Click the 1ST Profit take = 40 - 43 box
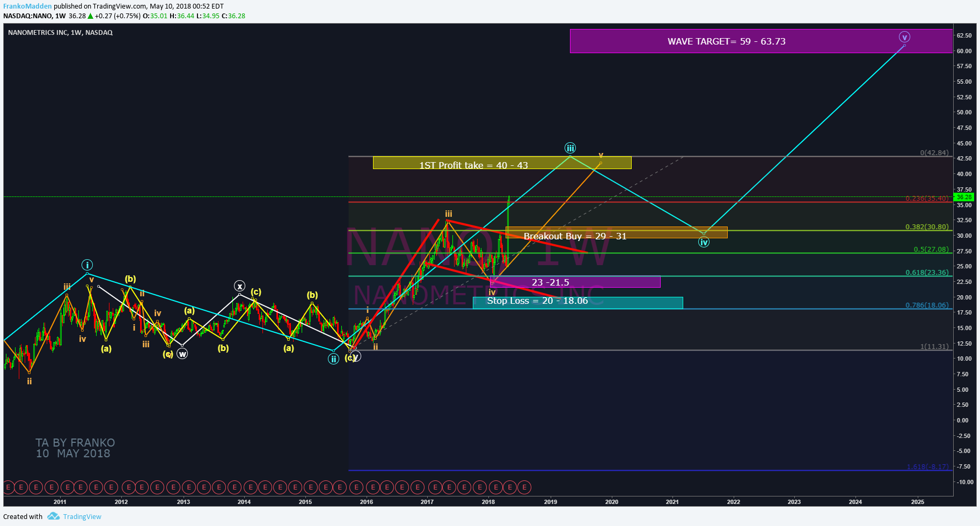This screenshot has height=526, width=980. click(x=502, y=163)
